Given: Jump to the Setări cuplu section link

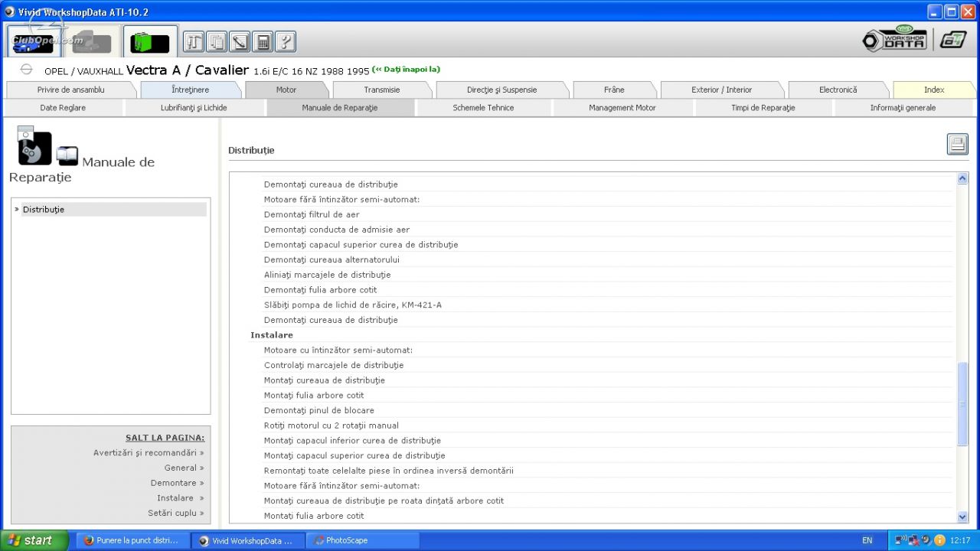Looking at the screenshot, I should pyautogui.click(x=176, y=514).
